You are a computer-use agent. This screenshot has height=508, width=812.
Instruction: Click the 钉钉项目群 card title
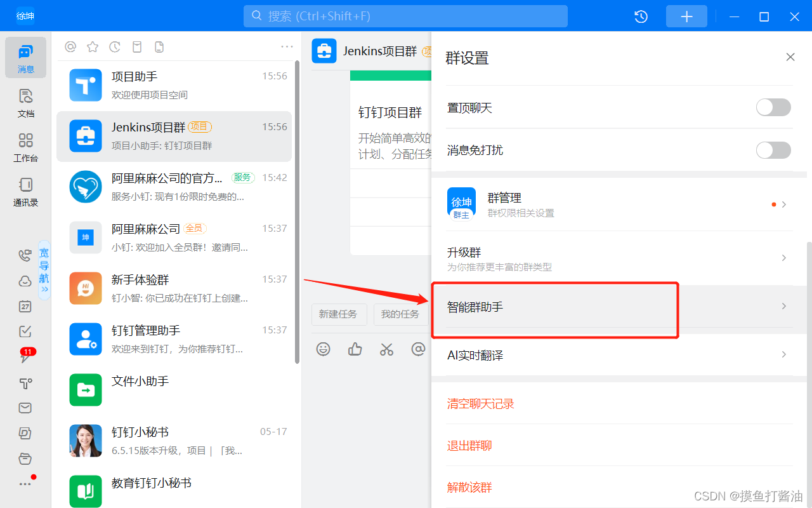[x=390, y=112]
